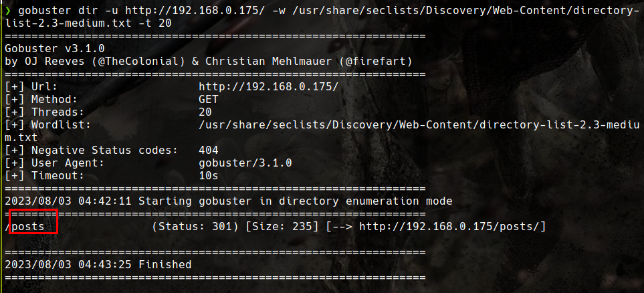The width and height of the screenshot is (644, 293).
Task: Click the green prompt arrow symbol
Action: pos(8,11)
